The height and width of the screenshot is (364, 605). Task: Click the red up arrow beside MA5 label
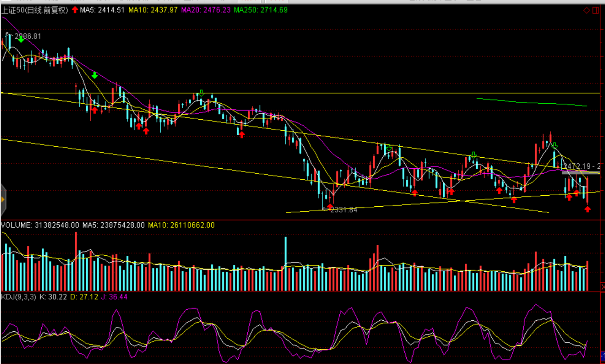tap(75, 10)
